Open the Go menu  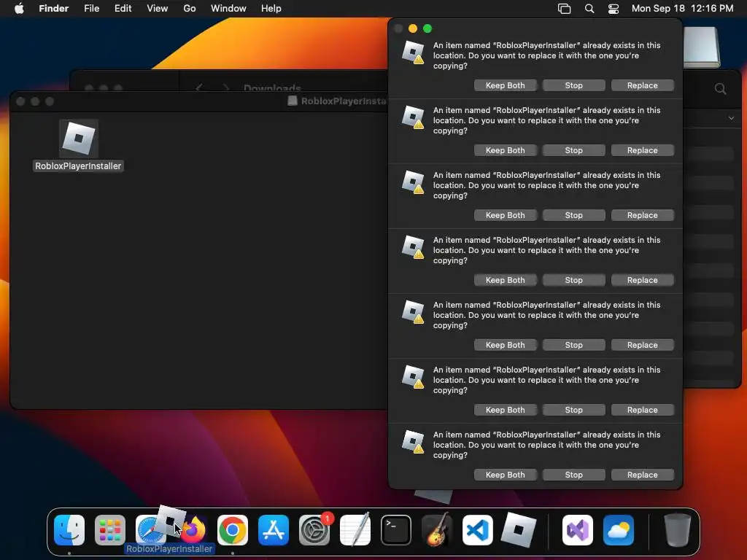[190, 9]
